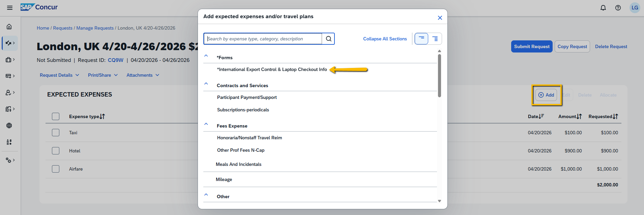Switch to the expanded list view toggle
Viewport: 644px width, 215px height.
[435, 38]
